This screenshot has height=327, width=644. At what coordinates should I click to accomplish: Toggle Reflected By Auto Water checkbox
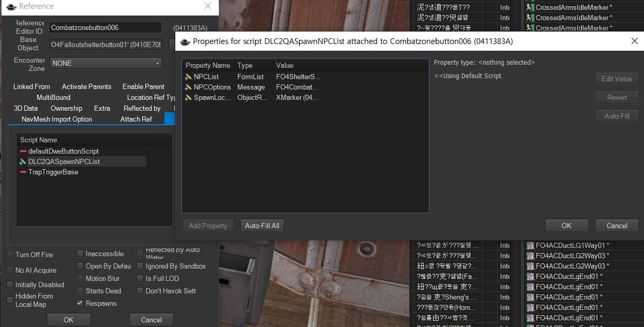140,254
